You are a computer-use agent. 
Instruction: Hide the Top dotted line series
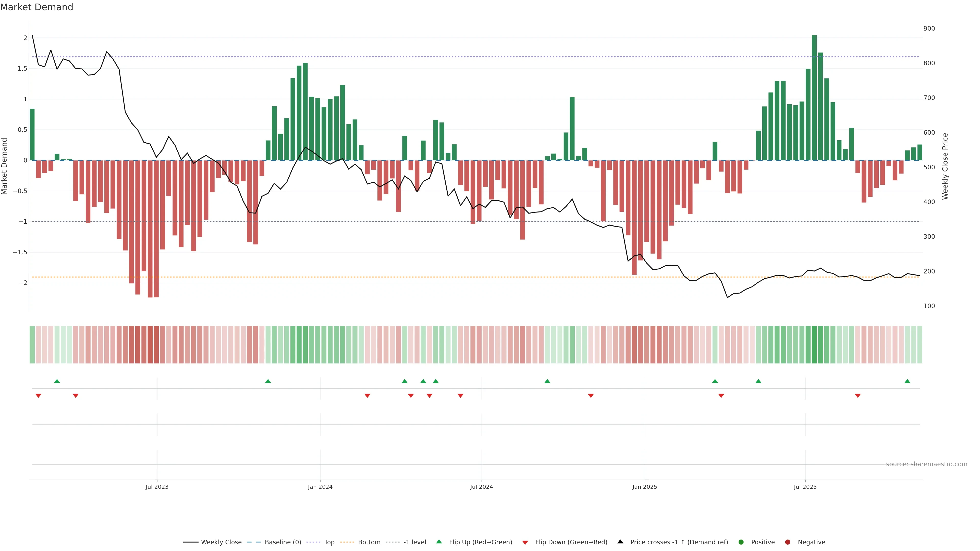(329, 542)
